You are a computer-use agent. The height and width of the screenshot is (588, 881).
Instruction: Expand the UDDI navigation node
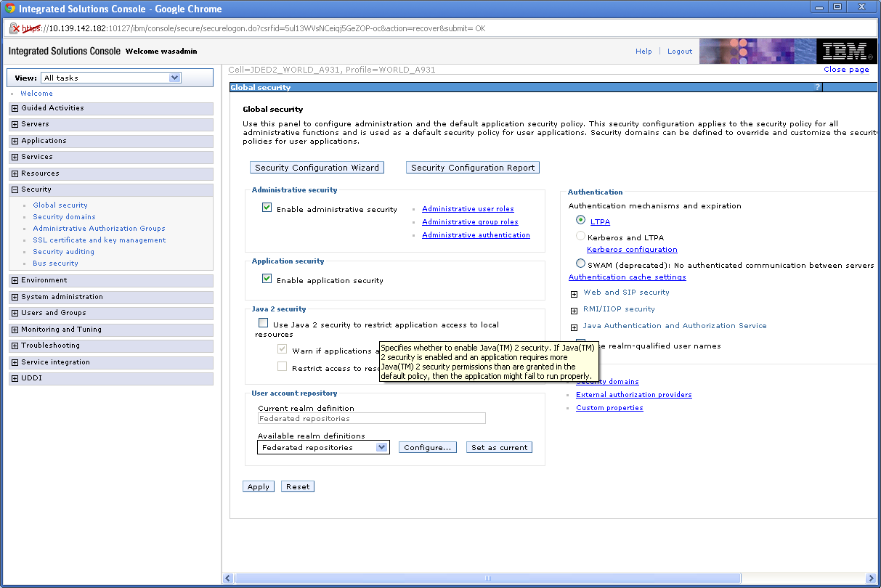tap(15, 378)
